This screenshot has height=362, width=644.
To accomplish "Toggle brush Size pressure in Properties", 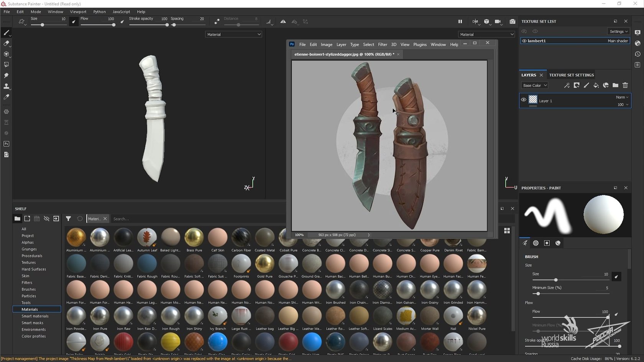I will pos(616,277).
